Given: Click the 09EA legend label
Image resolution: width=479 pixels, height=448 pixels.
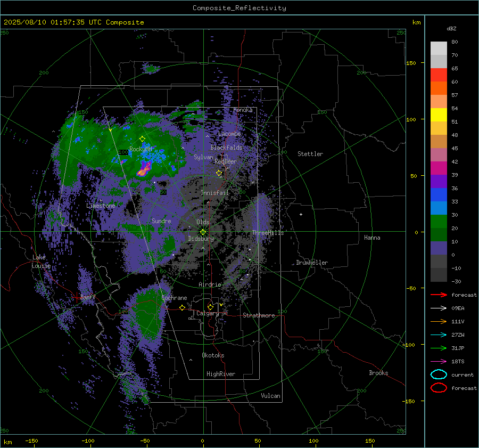Looking at the screenshot, I should 458,308.
